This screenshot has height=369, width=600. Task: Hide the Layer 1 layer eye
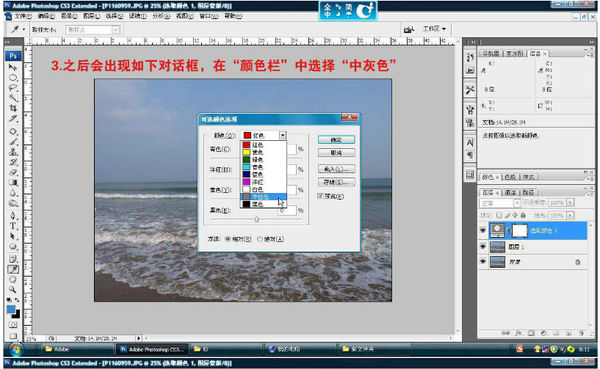483,247
